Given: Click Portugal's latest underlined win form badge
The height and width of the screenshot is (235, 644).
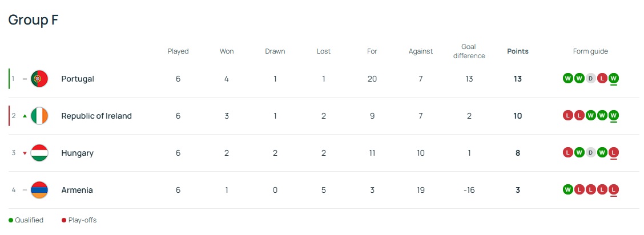Looking at the screenshot, I should (x=613, y=78).
